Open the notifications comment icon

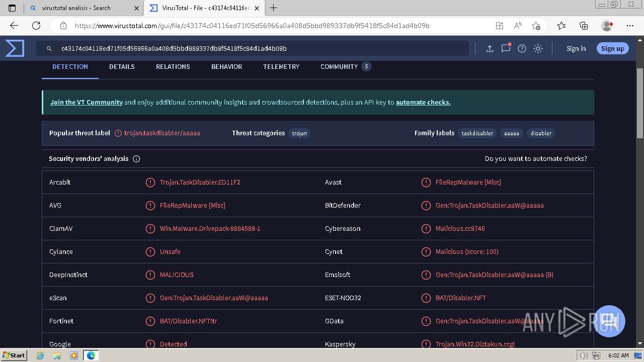[x=506, y=48]
